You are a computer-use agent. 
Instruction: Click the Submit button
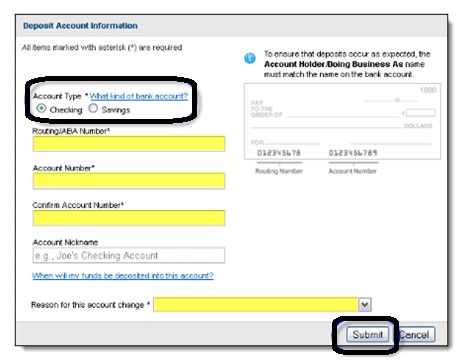[368, 334]
